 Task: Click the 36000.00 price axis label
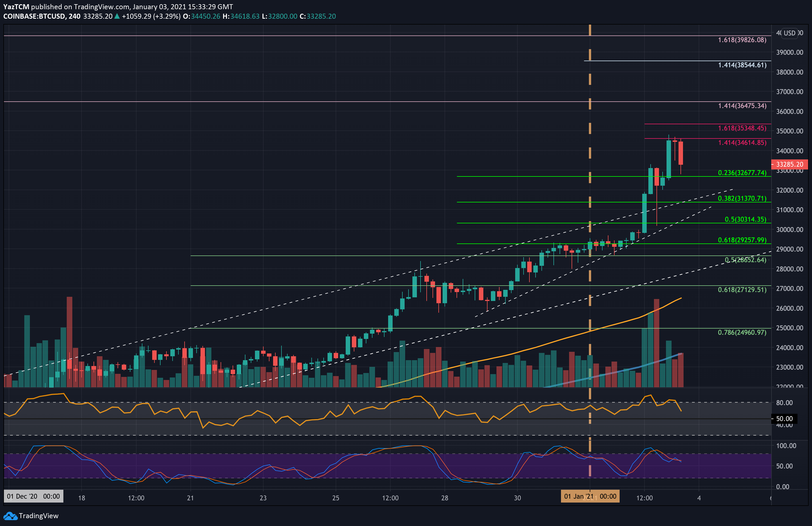(x=789, y=112)
